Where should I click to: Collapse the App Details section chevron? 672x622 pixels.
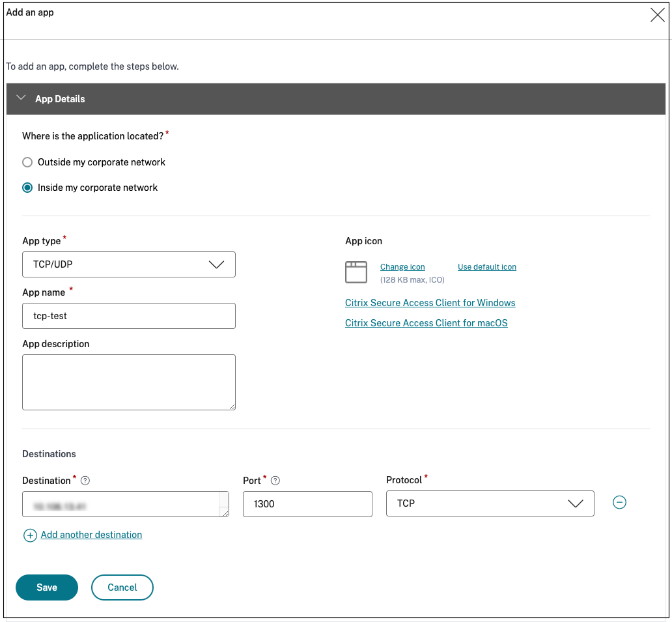[21, 98]
